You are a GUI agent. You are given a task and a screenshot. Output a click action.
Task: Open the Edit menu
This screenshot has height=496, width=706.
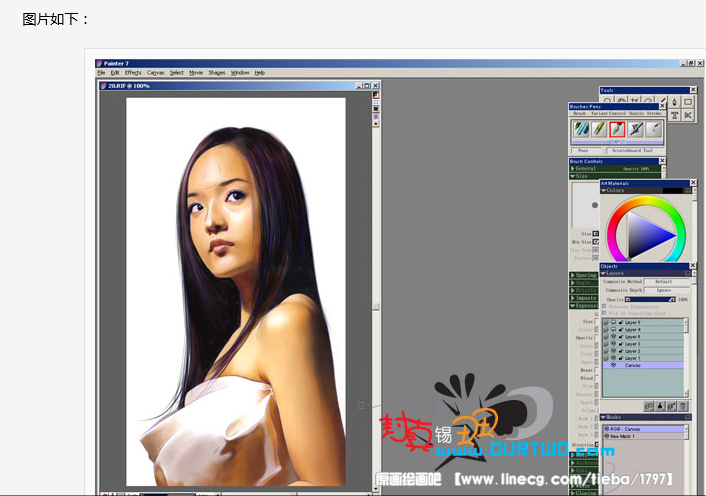(115, 72)
